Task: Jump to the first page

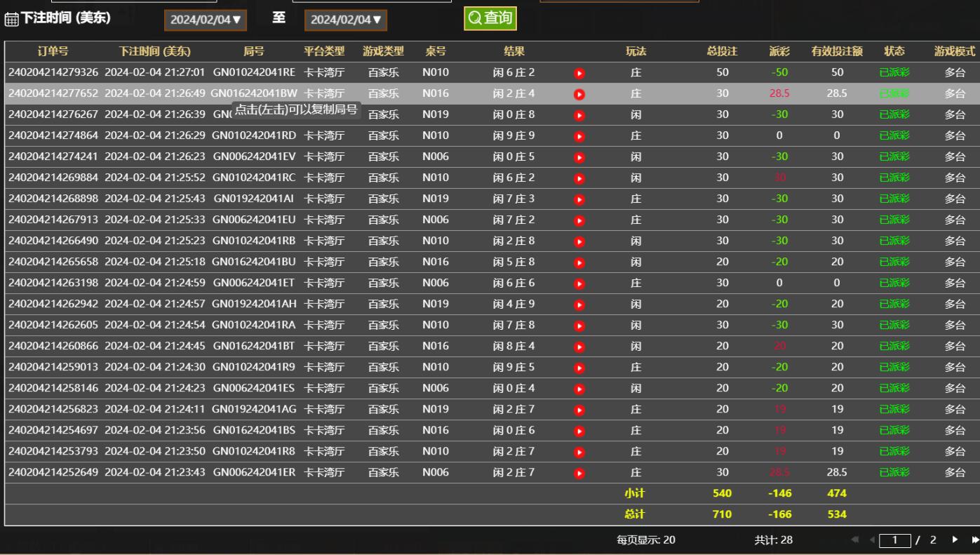Action: tap(855, 540)
